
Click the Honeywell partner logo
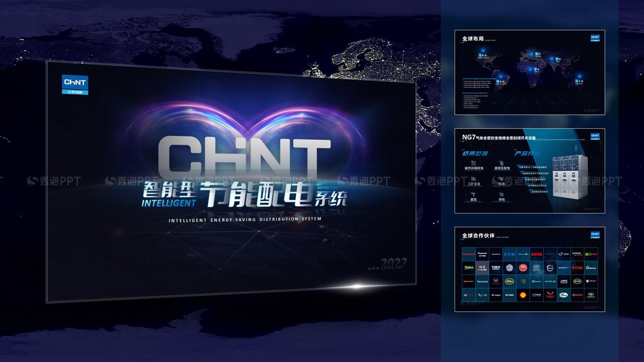point(469,254)
